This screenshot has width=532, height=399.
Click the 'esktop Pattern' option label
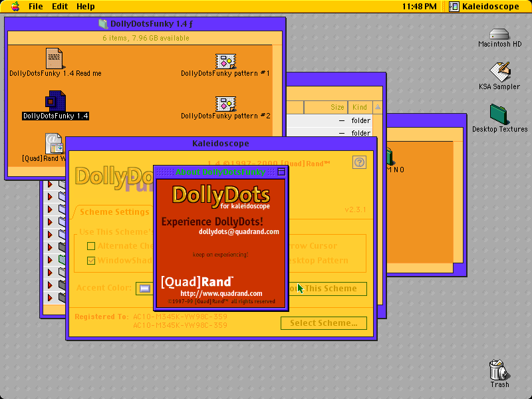point(318,261)
